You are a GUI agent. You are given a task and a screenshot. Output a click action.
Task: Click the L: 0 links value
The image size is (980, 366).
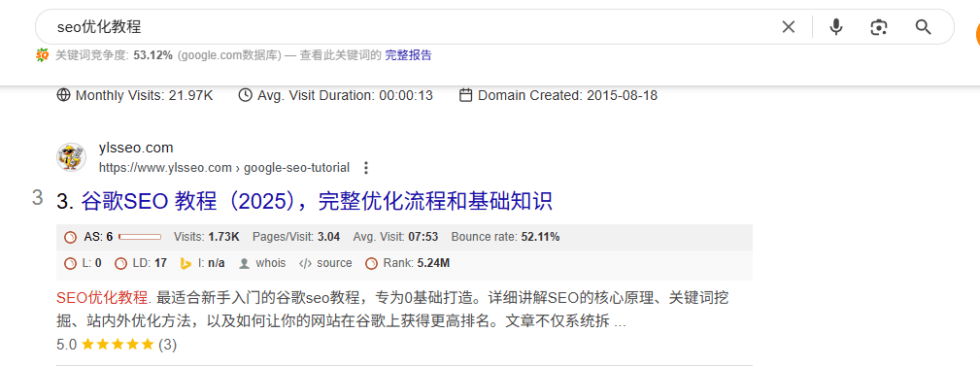pyautogui.click(x=92, y=263)
